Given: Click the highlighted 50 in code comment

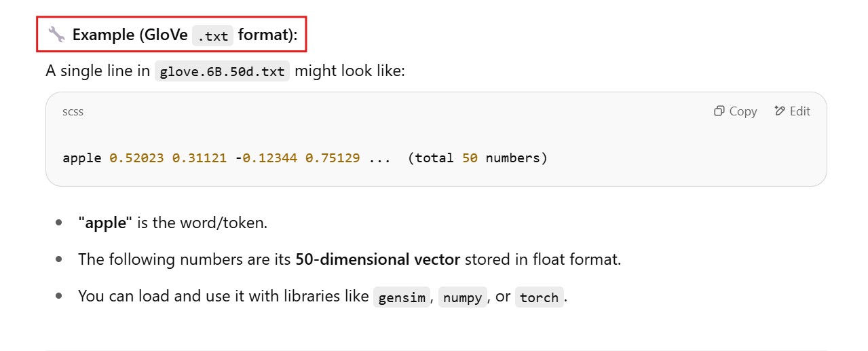Looking at the screenshot, I should tap(470, 158).
